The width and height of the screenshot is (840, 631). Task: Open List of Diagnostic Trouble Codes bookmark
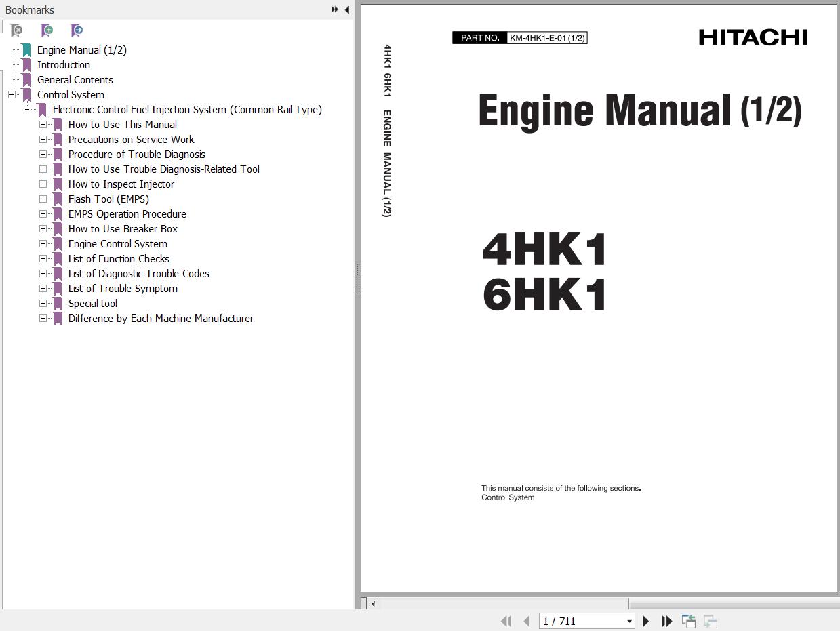tap(139, 274)
